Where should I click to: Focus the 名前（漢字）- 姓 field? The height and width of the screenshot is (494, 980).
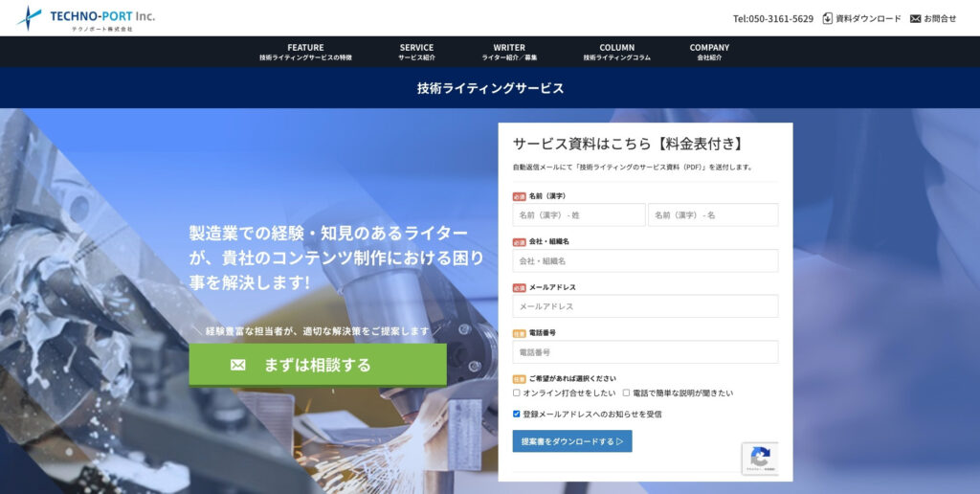pos(579,214)
